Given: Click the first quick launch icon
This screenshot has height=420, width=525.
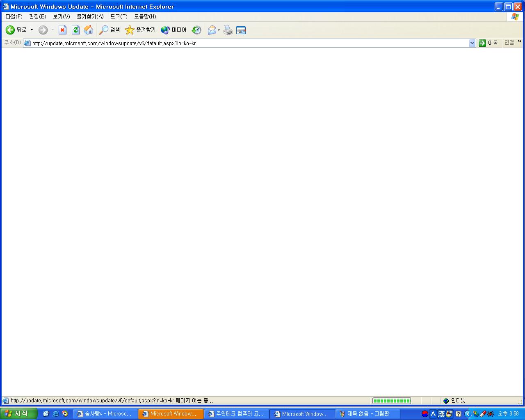Looking at the screenshot, I should [46, 414].
